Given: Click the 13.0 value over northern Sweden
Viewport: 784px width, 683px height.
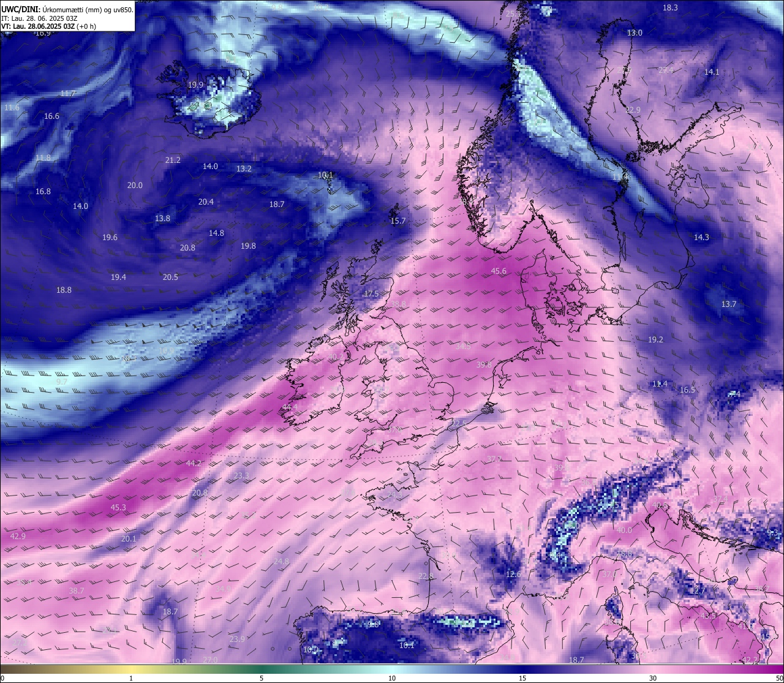Looking at the screenshot, I should tap(635, 33).
